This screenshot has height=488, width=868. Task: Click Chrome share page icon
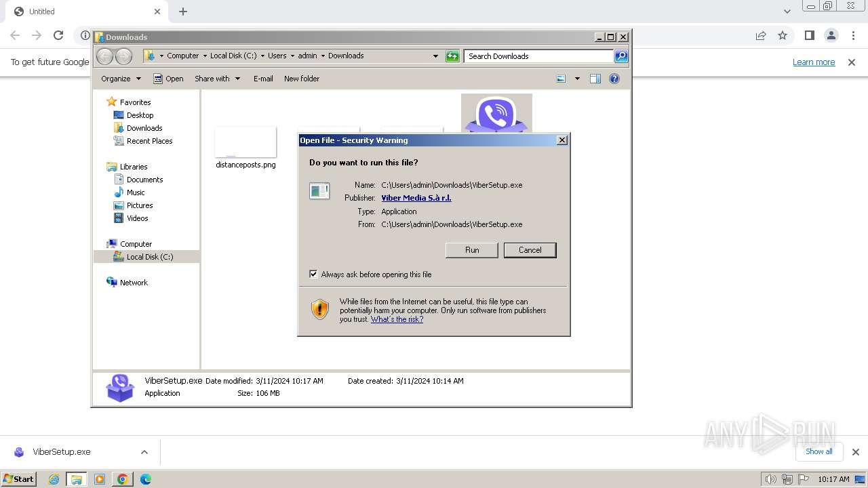pyautogui.click(x=761, y=35)
